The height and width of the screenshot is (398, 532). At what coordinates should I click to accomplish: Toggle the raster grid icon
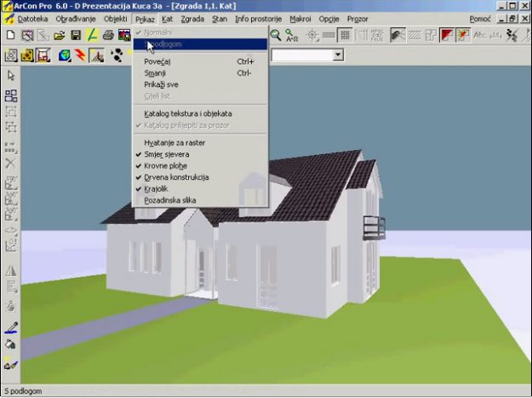pos(345,35)
